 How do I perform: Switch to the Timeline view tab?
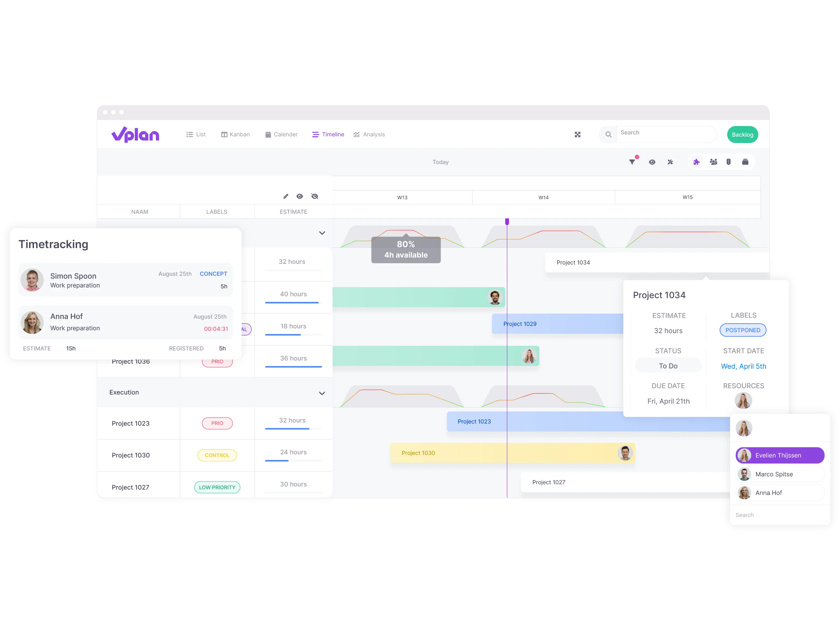click(x=327, y=134)
